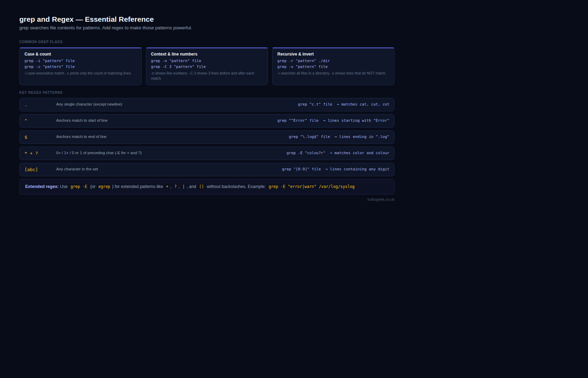588x378 pixels.
Task: Select the "Context & line numbers" card heading
Action: (174, 54)
